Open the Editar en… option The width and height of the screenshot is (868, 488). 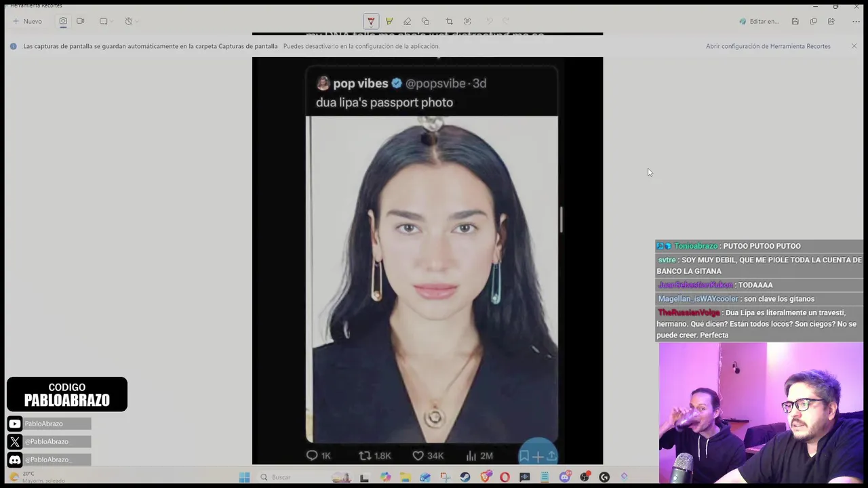tap(759, 21)
